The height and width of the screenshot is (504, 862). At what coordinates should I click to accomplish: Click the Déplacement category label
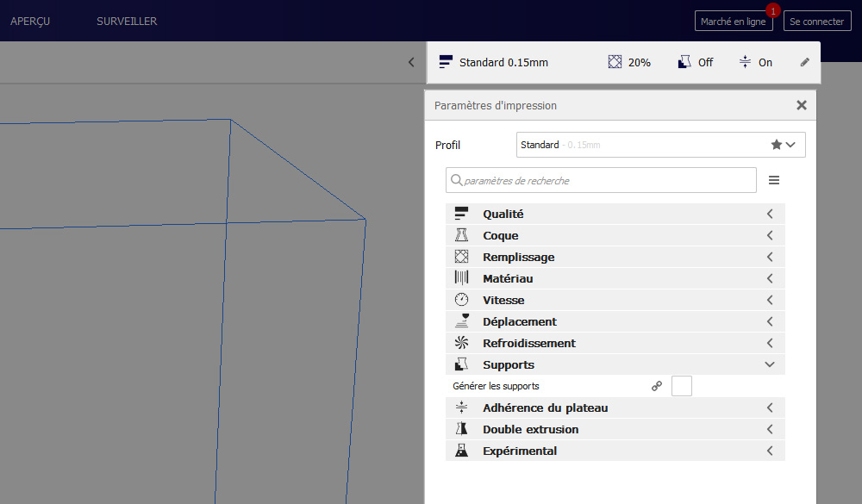(520, 321)
